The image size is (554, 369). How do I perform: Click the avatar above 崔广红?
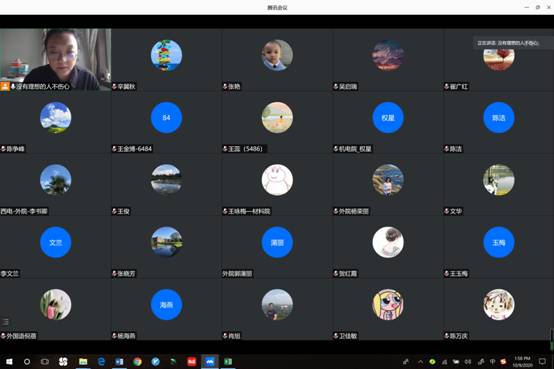pos(499,59)
